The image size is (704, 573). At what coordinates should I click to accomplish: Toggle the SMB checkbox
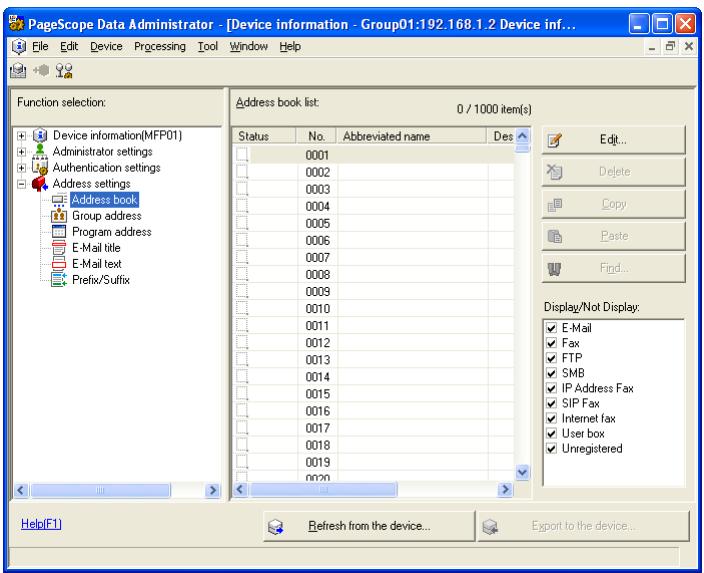[x=551, y=373]
